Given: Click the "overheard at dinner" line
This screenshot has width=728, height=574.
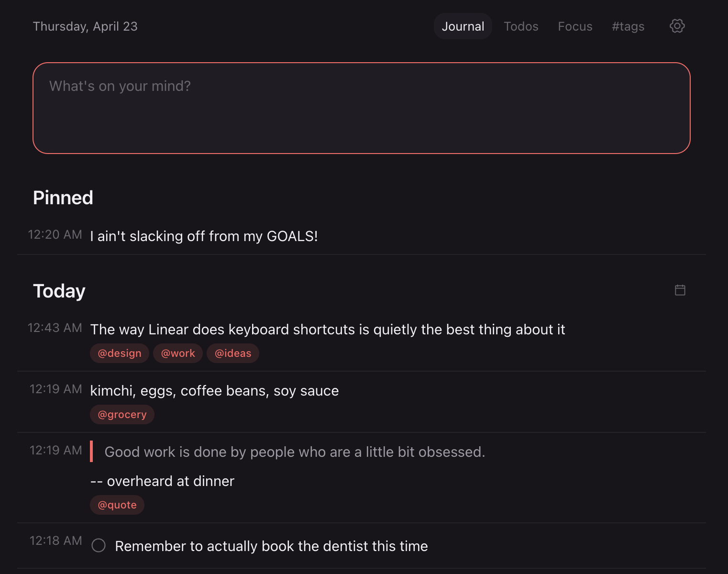Looking at the screenshot, I should click(x=163, y=481).
